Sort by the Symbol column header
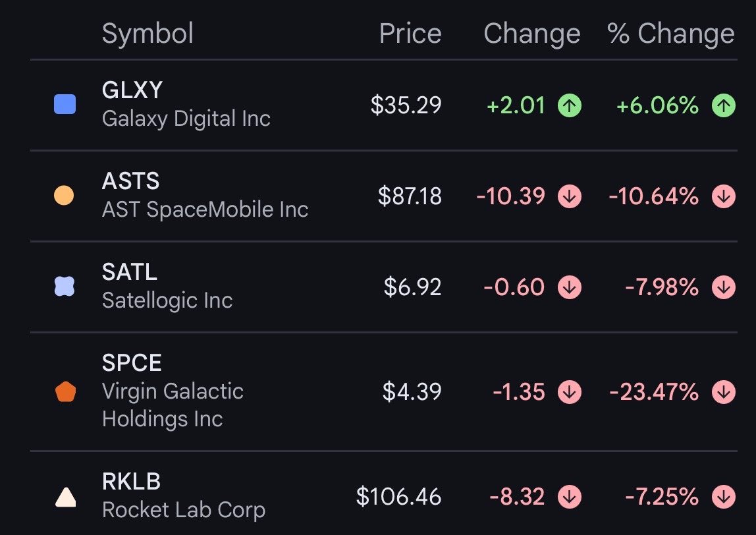Viewport: 756px width, 535px height. coord(148,34)
